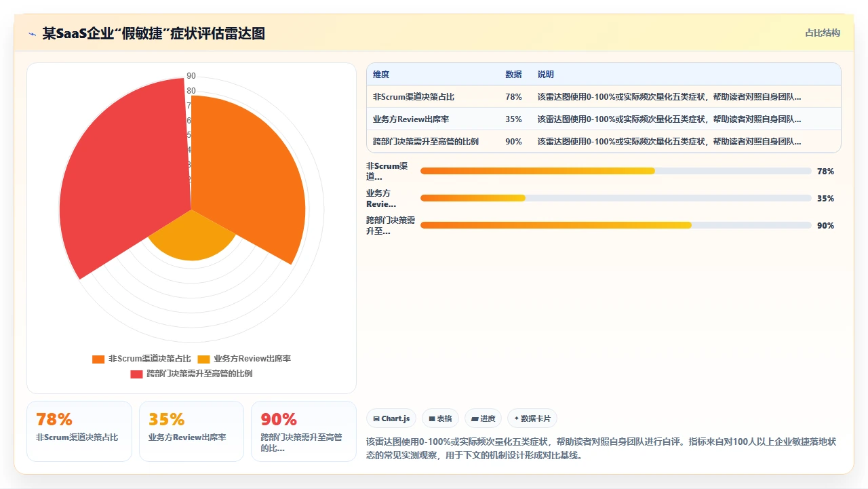Click the 90% label right of progress bar

[x=825, y=226]
